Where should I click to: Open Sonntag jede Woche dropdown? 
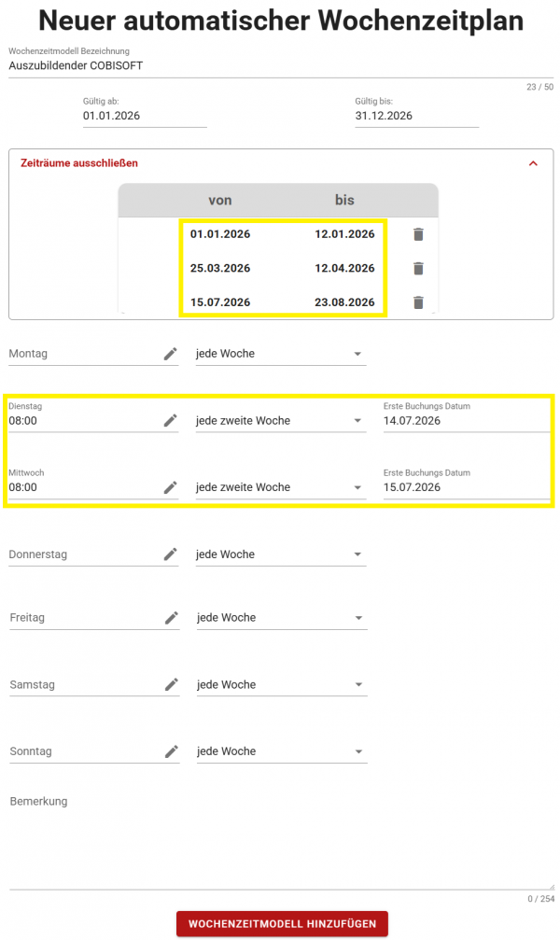pos(282,751)
